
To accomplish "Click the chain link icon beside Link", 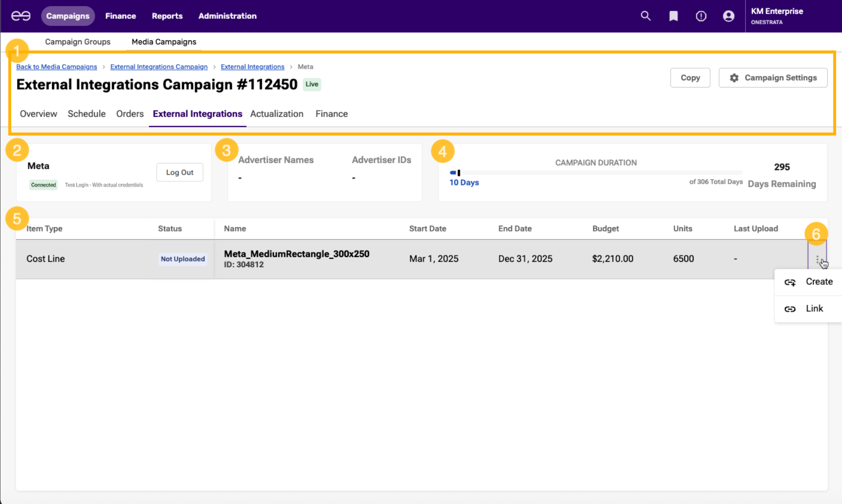I will [790, 309].
